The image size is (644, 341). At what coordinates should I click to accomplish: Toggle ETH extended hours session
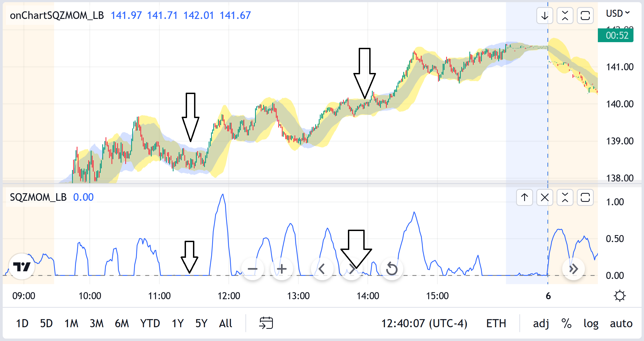496,323
